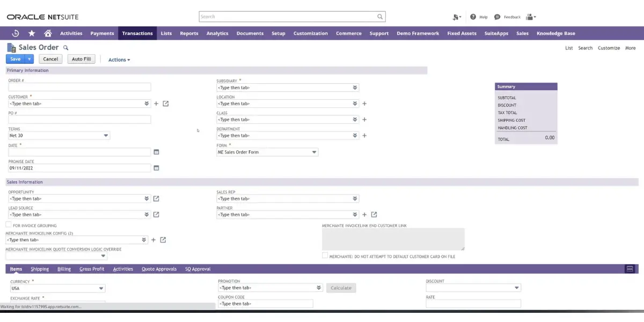
Task: Check Do Not Attempt to Default Customer Card
Action: (325, 255)
